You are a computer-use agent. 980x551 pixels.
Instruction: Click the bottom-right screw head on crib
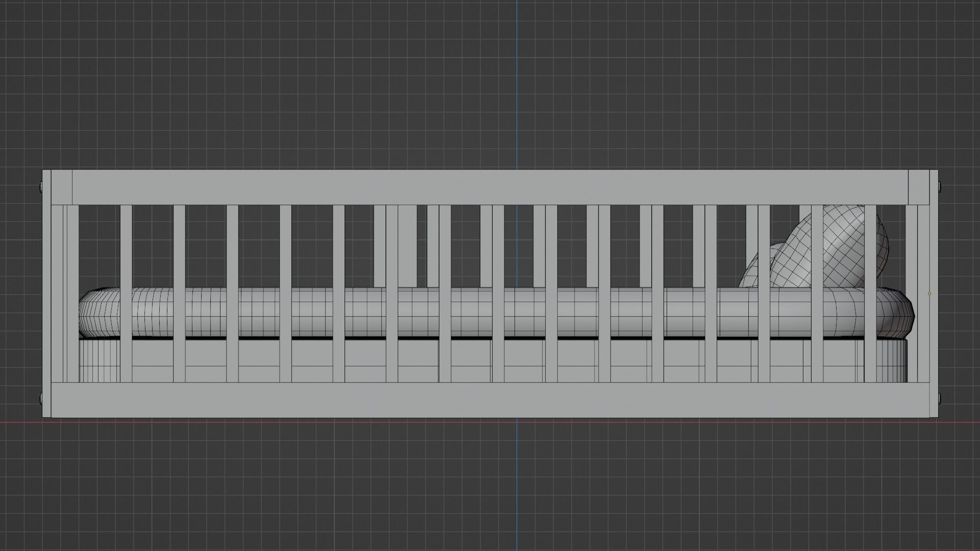tap(940, 398)
